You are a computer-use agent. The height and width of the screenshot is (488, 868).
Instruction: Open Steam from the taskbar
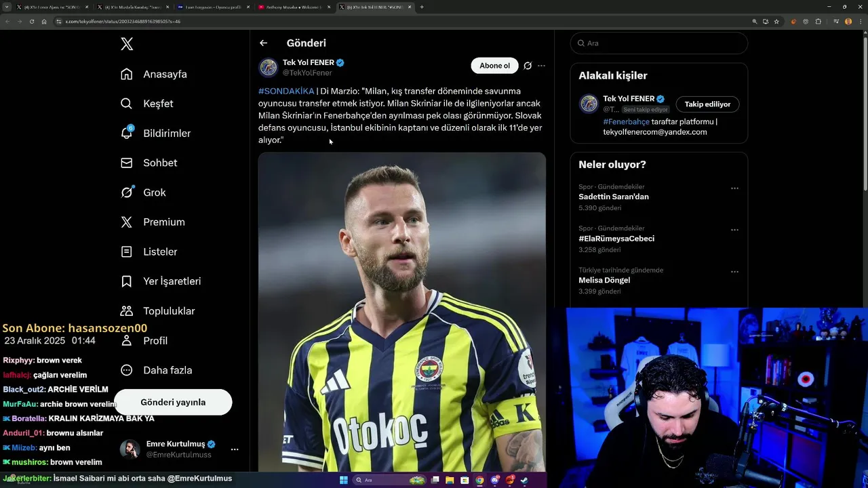point(525,480)
